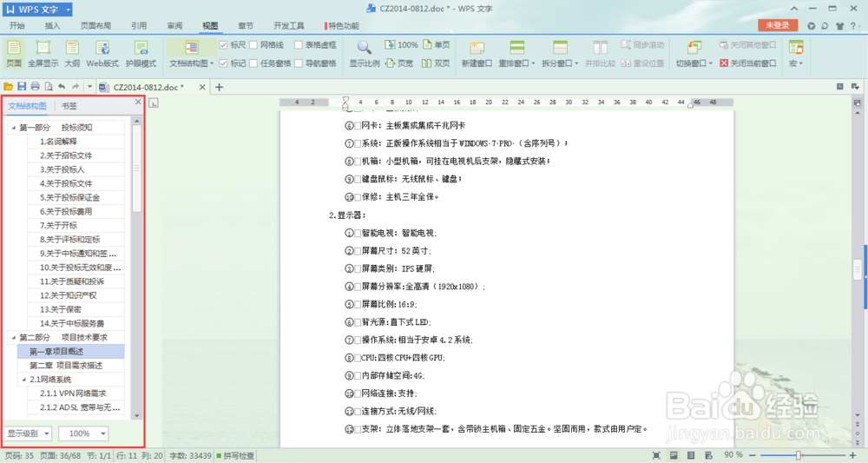Open the 开发工具 developer tools tab
This screenshot has width=868, height=463.
click(288, 25)
